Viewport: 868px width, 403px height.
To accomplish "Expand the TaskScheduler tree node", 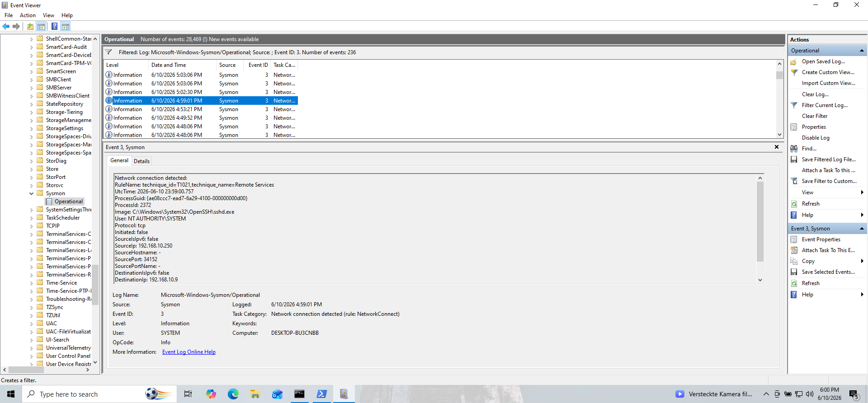I will (x=32, y=218).
